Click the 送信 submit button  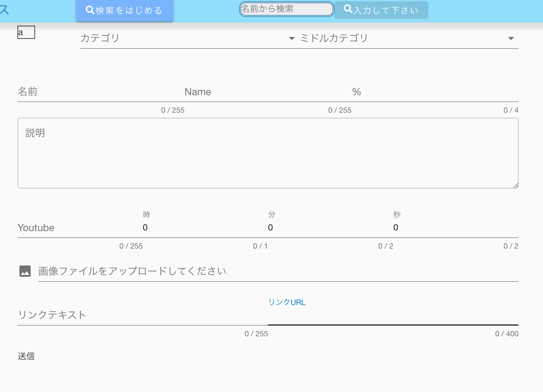[x=26, y=356]
